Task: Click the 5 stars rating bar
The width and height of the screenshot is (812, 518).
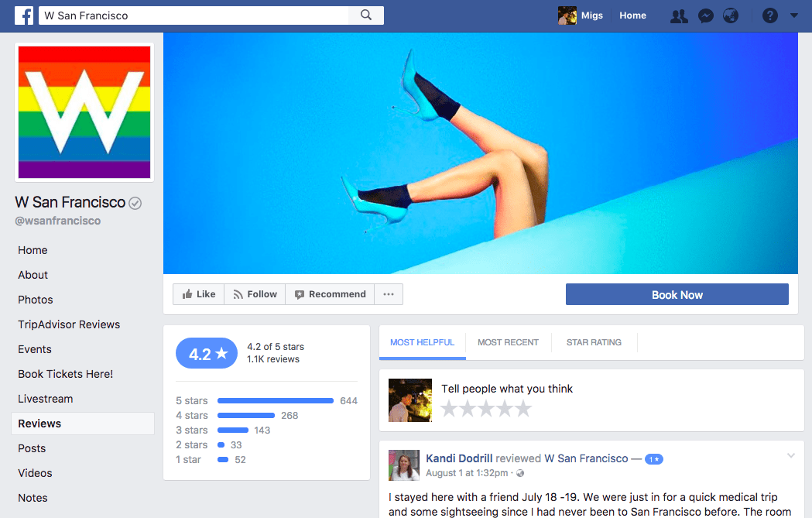Action: coord(276,401)
